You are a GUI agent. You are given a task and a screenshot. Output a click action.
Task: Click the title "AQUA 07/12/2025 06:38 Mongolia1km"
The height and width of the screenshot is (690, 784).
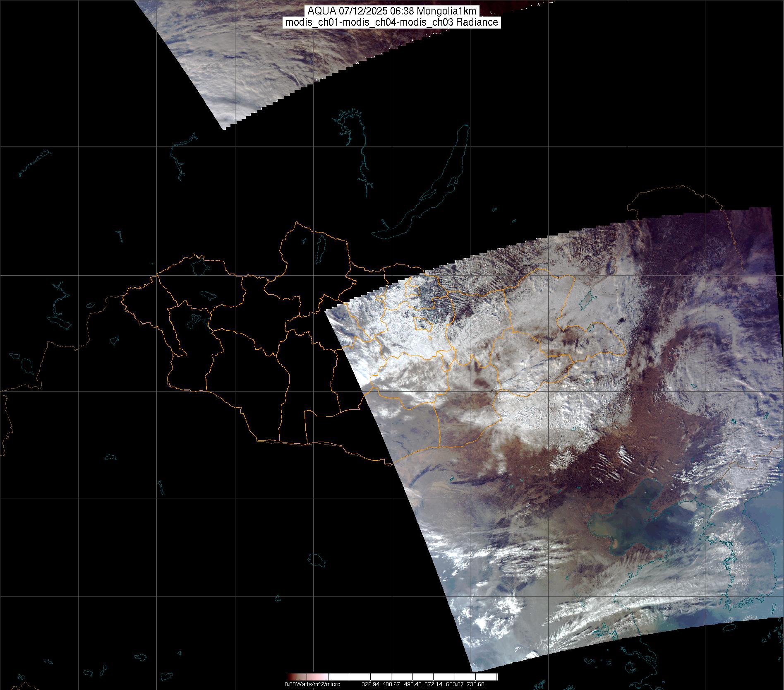point(392,11)
